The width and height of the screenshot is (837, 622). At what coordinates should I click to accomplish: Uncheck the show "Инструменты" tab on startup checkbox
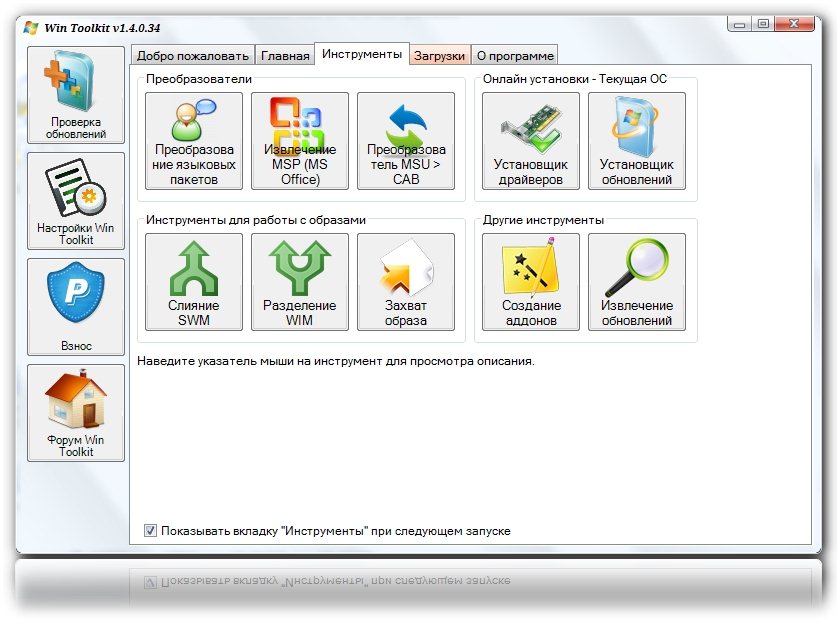tap(151, 531)
